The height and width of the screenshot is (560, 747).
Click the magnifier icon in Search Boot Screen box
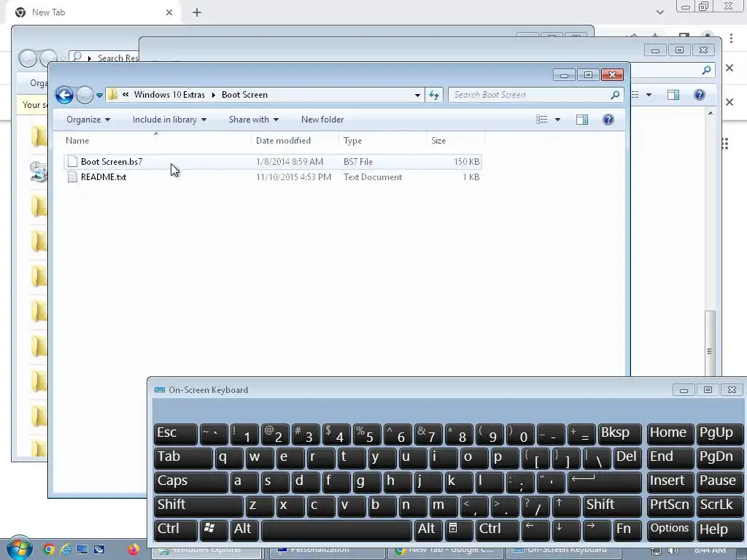coord(615,95)
